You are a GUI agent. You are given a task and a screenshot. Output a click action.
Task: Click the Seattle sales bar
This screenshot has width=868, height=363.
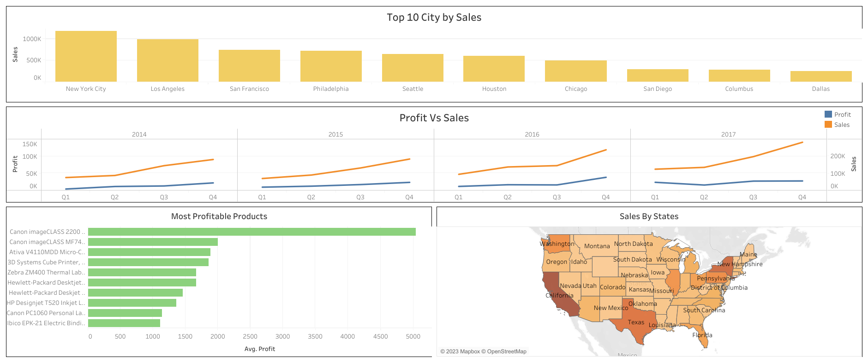click(413, 68)
